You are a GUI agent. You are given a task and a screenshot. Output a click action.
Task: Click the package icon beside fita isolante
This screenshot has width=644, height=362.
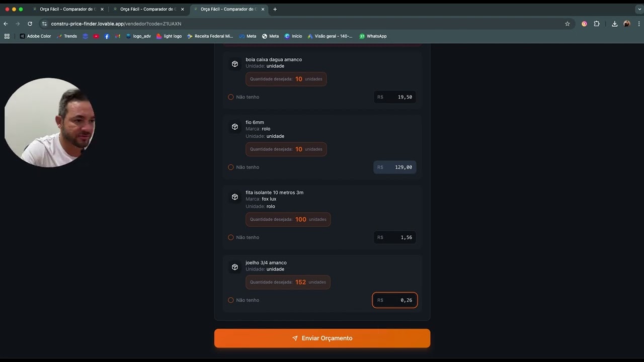tap(235, 197)
